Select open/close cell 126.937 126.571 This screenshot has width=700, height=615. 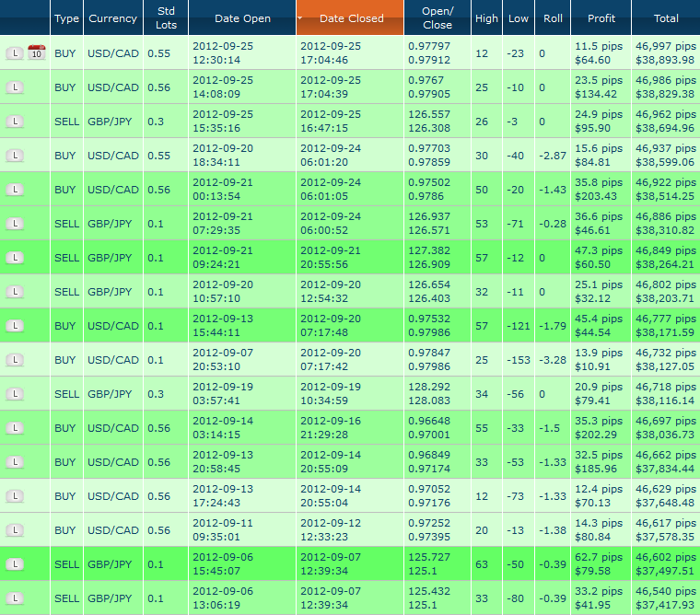437,223
